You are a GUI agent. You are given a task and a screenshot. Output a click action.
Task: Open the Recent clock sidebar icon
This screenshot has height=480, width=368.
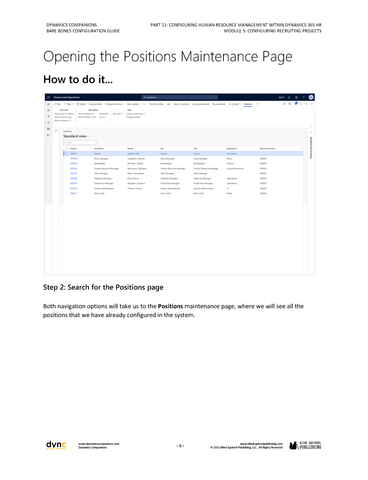[49, 122]
